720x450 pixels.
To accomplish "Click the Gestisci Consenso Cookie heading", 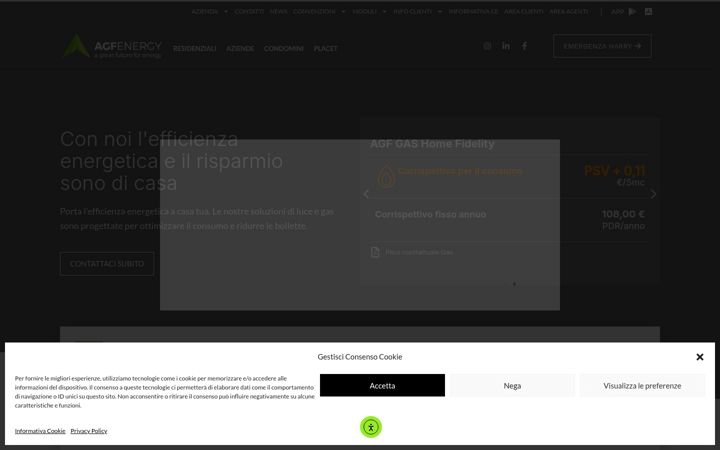I will pyautogui.click(x=360, y=357).
